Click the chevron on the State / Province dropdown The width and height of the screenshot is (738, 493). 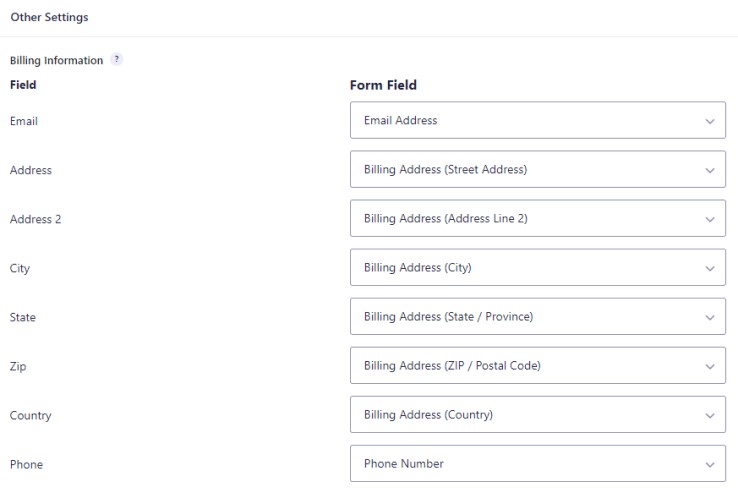click(710, 317)
